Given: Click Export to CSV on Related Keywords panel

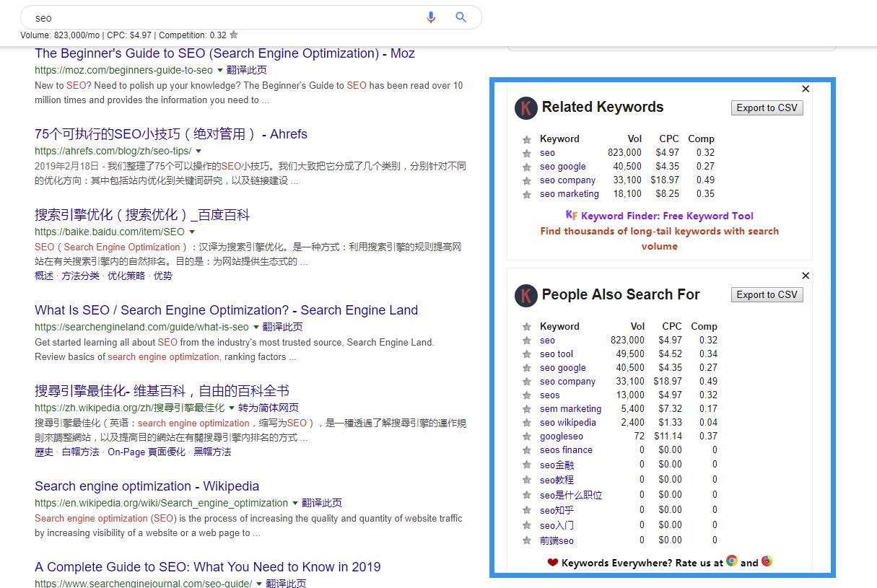Looking at the screenshot, I should pos(767,107).
